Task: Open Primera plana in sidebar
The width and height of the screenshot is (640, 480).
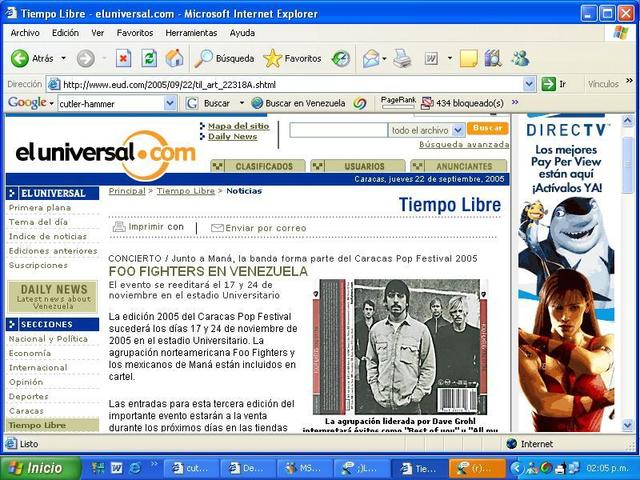Action: (40, 208)
